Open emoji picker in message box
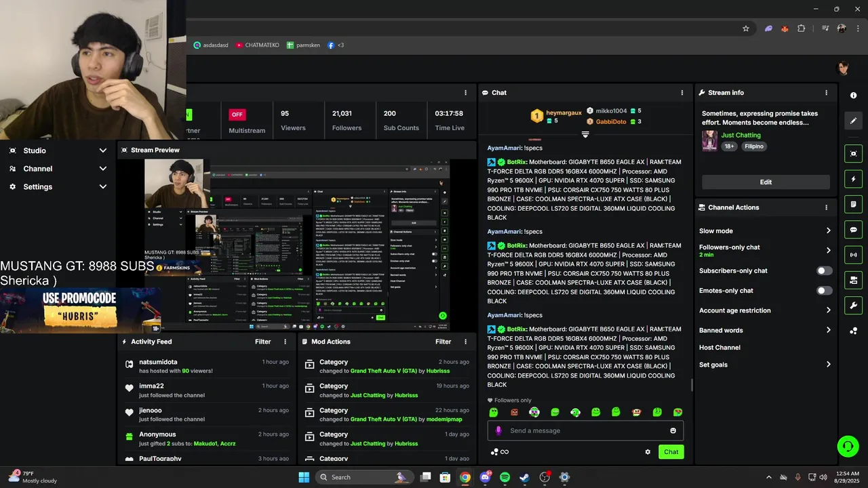The width and height of the screenshot is (868, 488). coord(673,430)
